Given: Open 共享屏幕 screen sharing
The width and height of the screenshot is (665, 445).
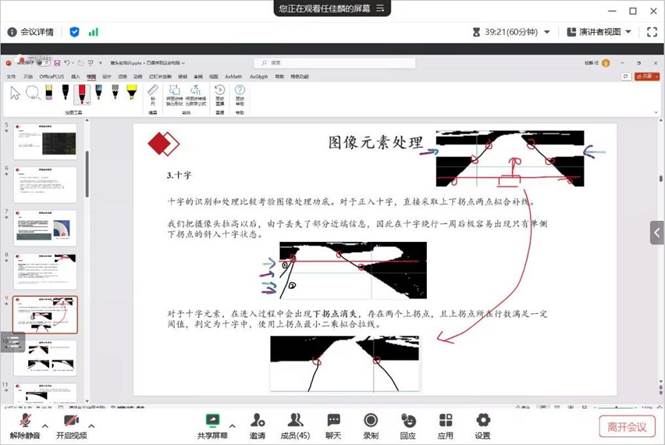Looking at the screenshot, I should [x=212, y=424].
